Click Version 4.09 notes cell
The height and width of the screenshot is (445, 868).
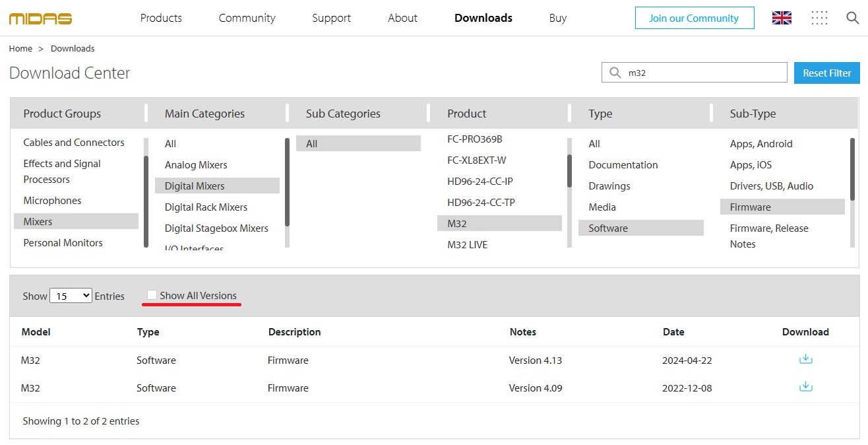click(x=535, y=388)
